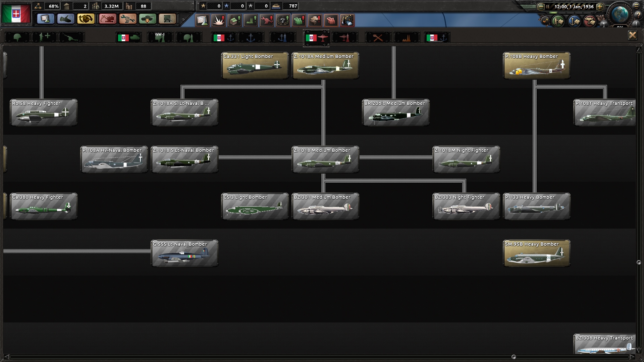Viewport: 644px width, 362px height.
Task: Open the Research screen button
Action: tap(46, 19)
